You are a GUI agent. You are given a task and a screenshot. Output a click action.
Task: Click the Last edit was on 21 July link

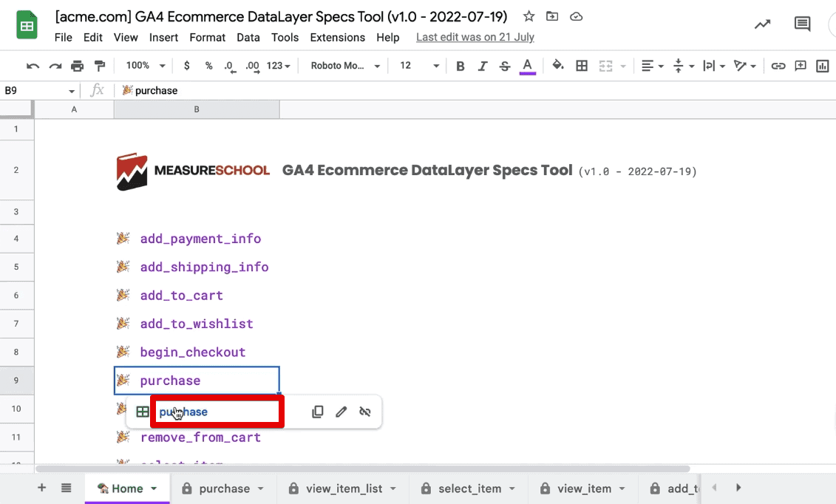tap(475, 37)
